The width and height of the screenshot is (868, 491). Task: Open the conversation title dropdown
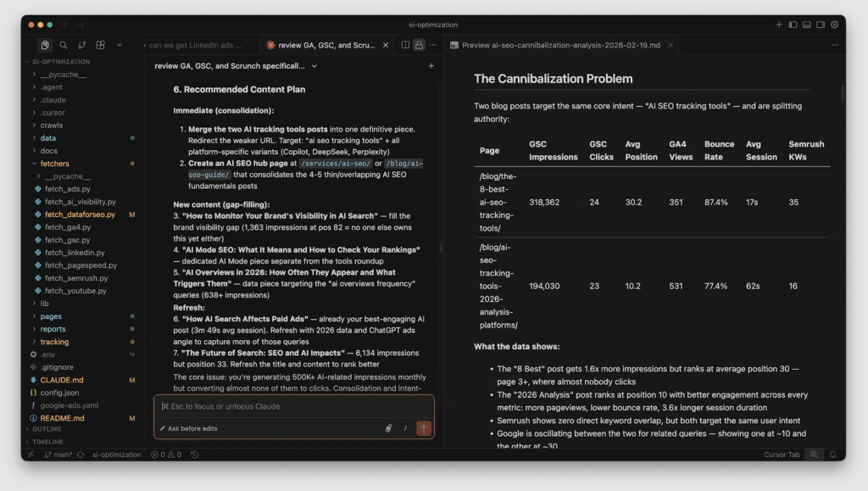click(x=314, y=66)
